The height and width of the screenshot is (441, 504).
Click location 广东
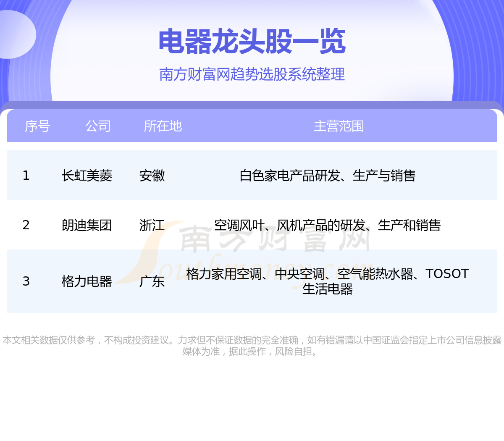coord(152,281)
